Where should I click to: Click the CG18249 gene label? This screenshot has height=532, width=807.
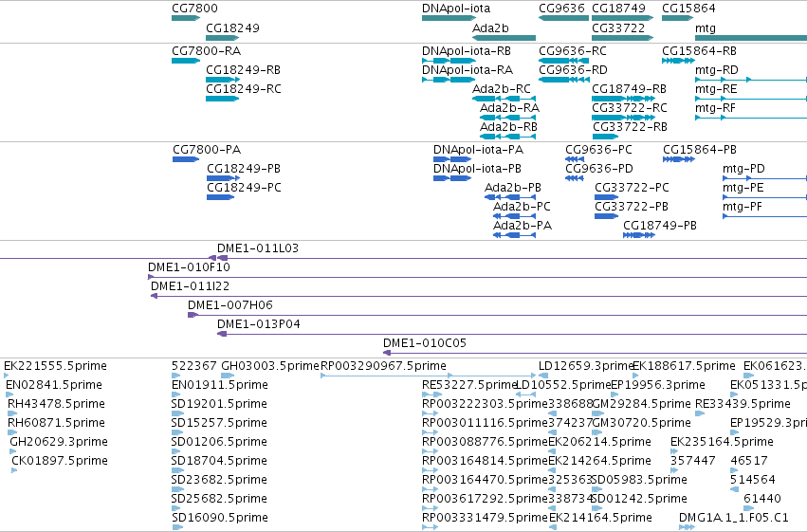[x=232, y=28]
